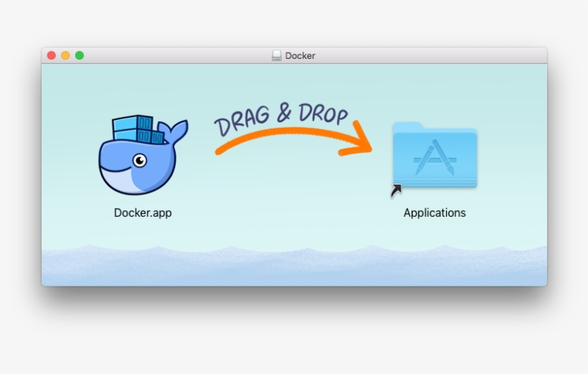Zoom the Docker window with green button
Image resolution: width=588 pixels, height=374 pixels.
(x=80, y=55)
